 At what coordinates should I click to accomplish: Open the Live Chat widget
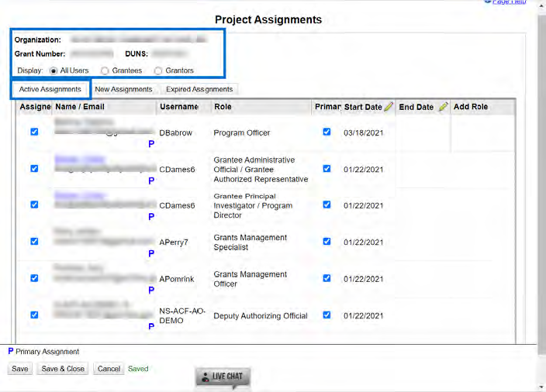click(222, 377)
